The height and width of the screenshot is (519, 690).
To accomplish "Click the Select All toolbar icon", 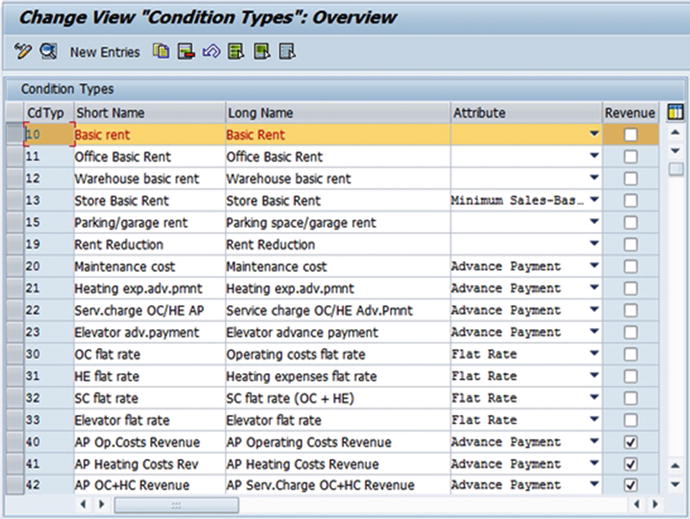I will [x=236, y=51].
